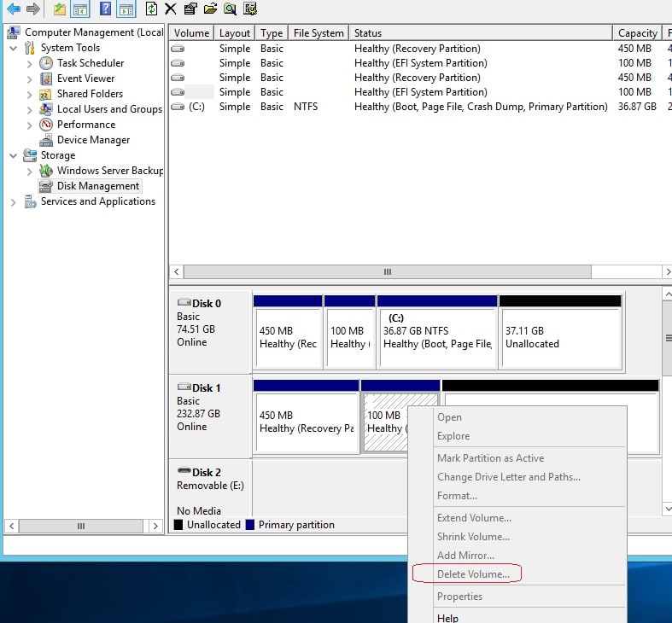Collapse the Storage tree node
672x623 pixels.
[x=14, y=155]
